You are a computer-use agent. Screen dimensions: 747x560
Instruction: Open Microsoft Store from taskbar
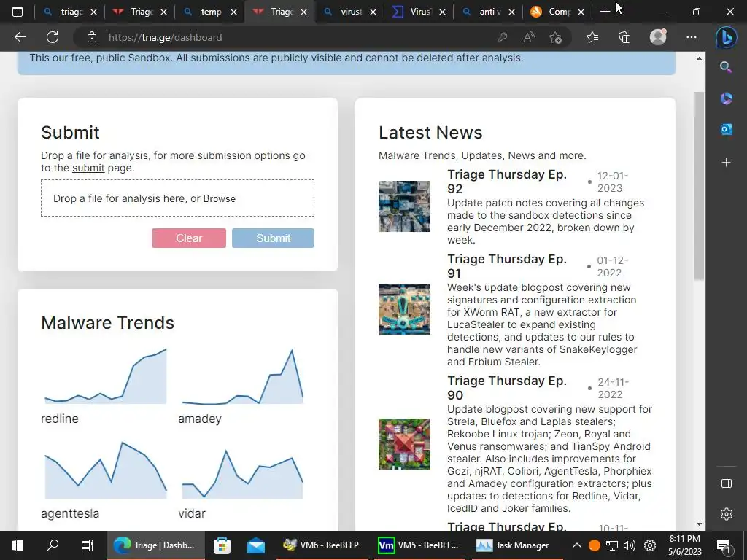(222, 545)
